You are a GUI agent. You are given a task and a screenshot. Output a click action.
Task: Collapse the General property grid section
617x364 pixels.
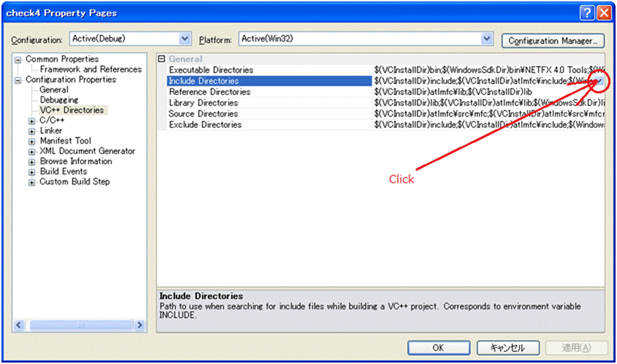tap(162, 59)
